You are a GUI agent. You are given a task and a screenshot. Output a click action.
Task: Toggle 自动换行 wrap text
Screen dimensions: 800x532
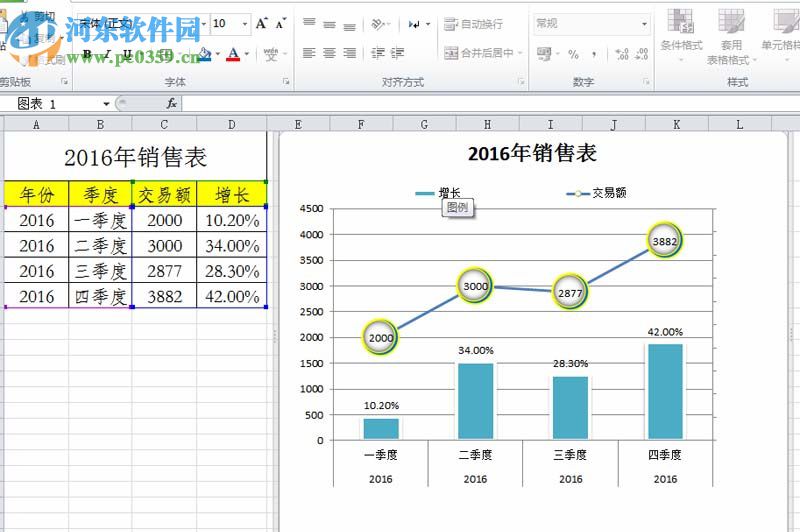pyautogui.click(x=473, y=24)
